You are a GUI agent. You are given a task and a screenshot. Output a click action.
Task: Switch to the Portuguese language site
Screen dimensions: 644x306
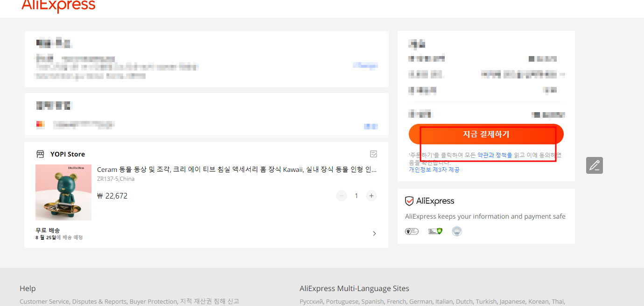(343, 302)
